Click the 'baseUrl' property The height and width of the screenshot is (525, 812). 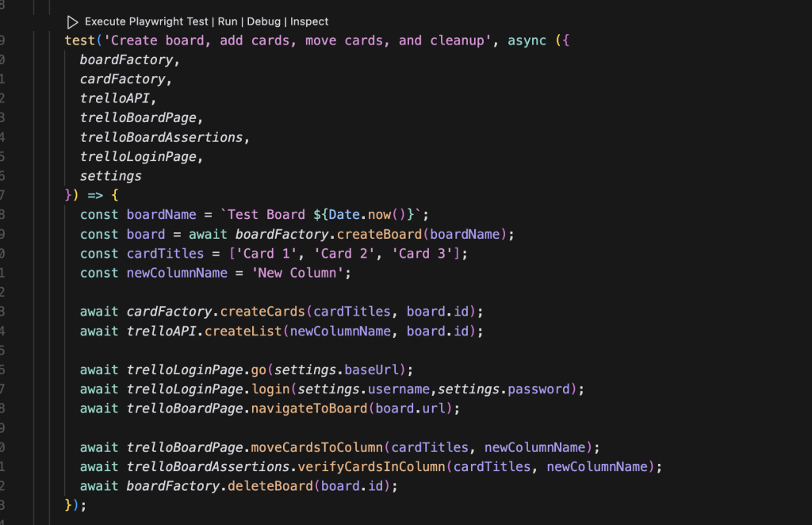(371, 370)
